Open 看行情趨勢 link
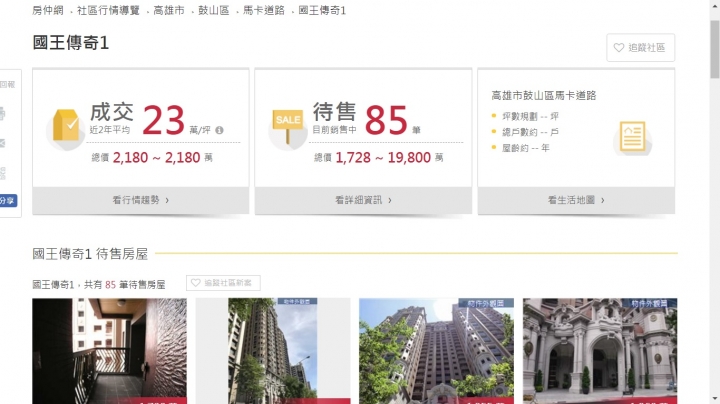This screenshot has width=720, height=404. click(x=141, y=200)
